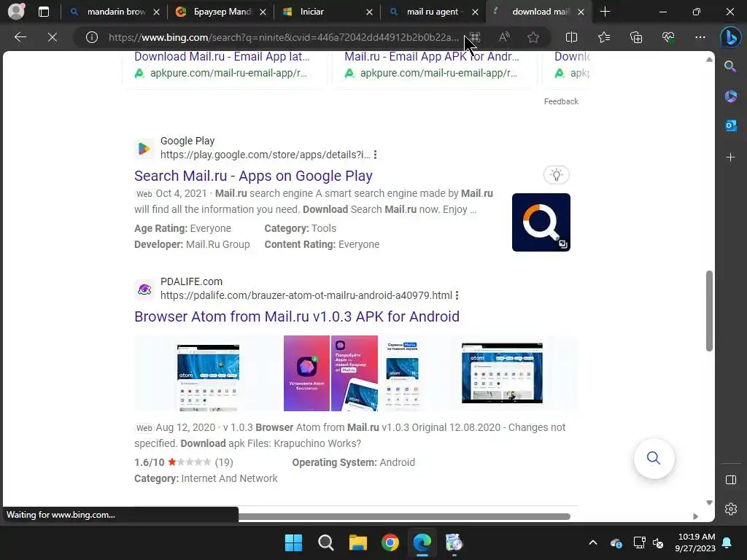Open Microsoft 365 sidebar icon

click(730, 96)
